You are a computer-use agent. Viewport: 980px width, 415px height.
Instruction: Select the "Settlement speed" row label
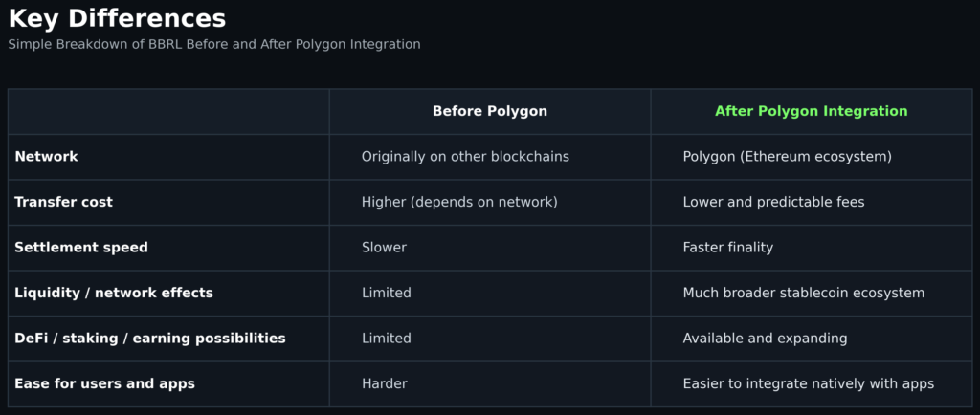(x=81, y=247)
